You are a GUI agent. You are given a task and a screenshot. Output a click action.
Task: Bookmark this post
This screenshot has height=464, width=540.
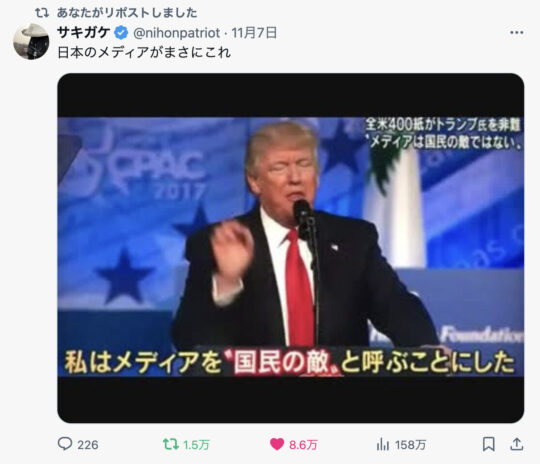point(488,444)
